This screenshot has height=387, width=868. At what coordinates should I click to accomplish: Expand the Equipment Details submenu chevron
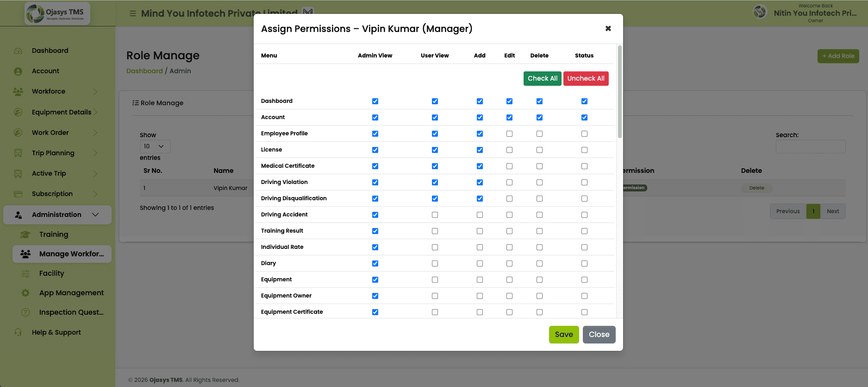point(95,112)
